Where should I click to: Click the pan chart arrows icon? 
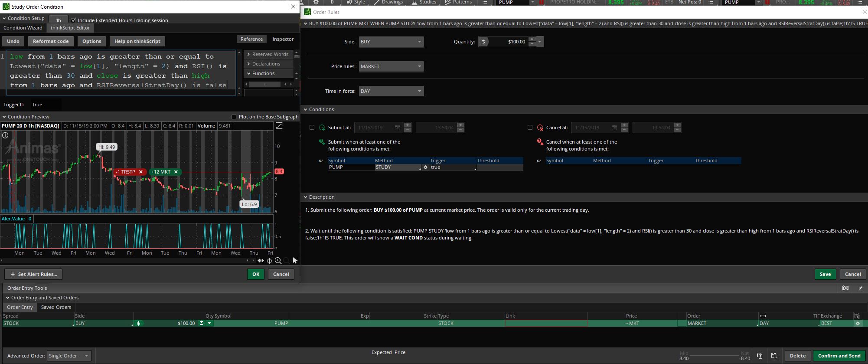click(261, 261)
